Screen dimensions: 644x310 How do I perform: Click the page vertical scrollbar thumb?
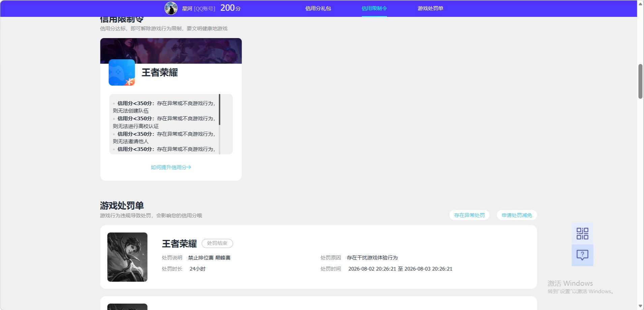pyautogui.click(x=640, y=81)
